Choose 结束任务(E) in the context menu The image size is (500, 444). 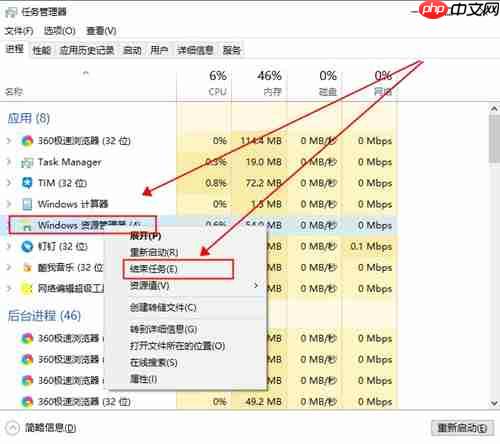[x=154, y=269]
